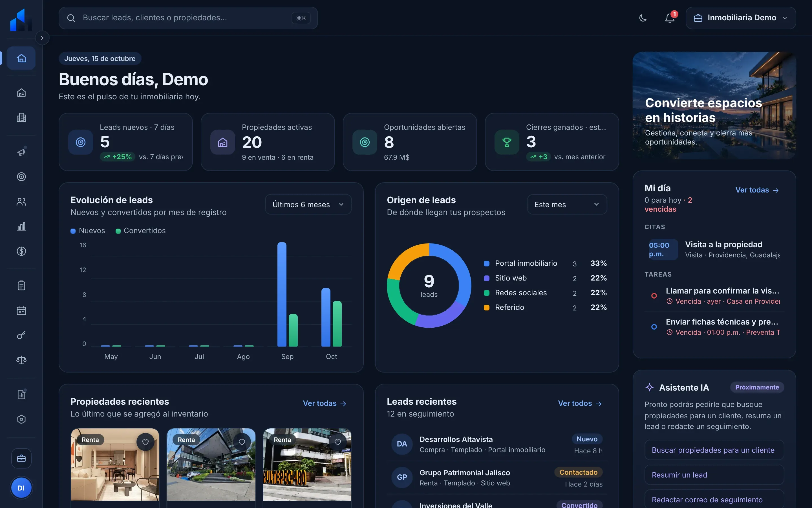This screenshot has width=812, height=508.
Task: Click the Nuevos legend color swatch
Action: click(x=73, y=231)
